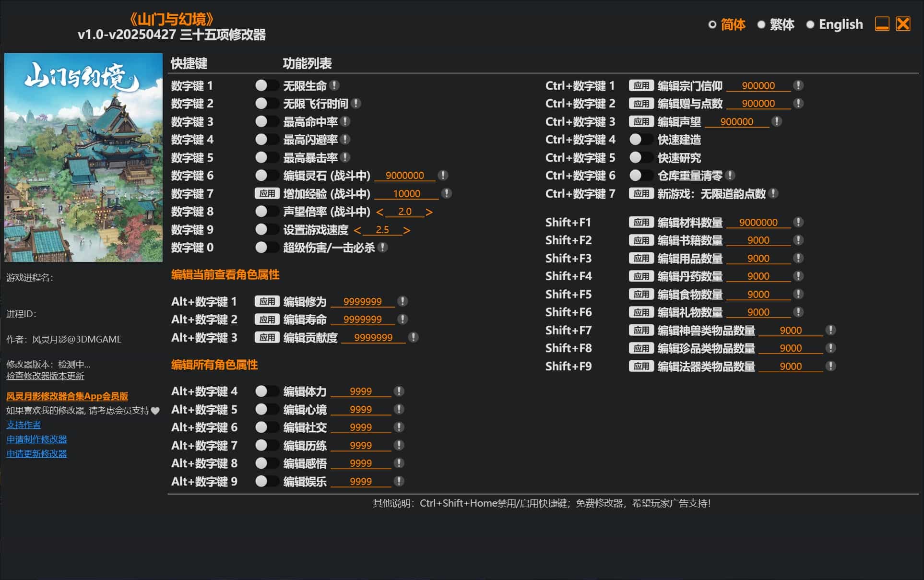This screenshot has width=924, height=580.
Task: Click info icon next to 超级伤害/一击必杀
Action: 382,248
